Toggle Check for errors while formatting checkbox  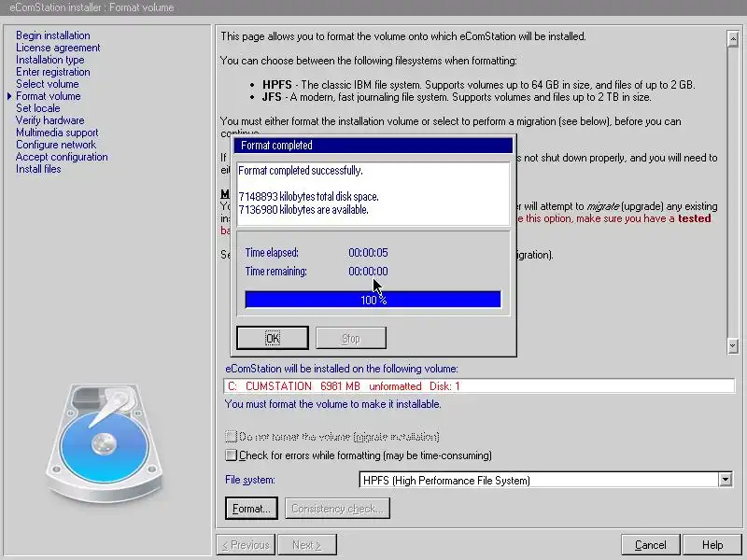click(x=231, y=455)
